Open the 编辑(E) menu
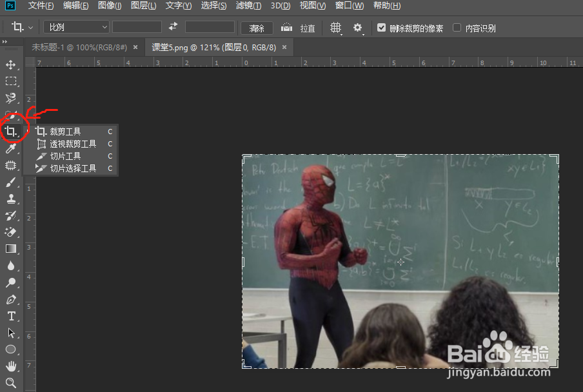 (x=76, y=6)
